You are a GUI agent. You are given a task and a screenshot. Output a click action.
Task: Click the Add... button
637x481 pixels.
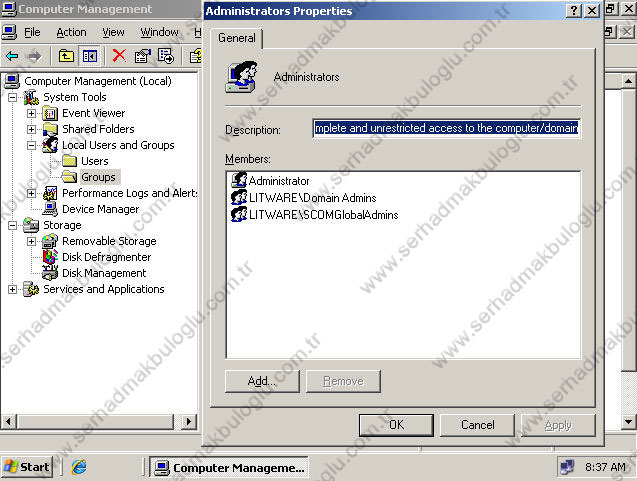tap(262, 381)
